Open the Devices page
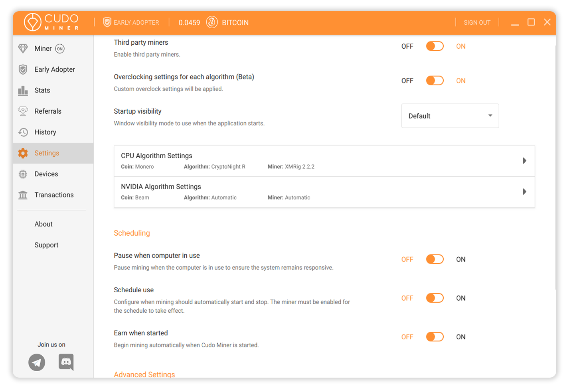This screenshot has height=392, width=567. 53,174
